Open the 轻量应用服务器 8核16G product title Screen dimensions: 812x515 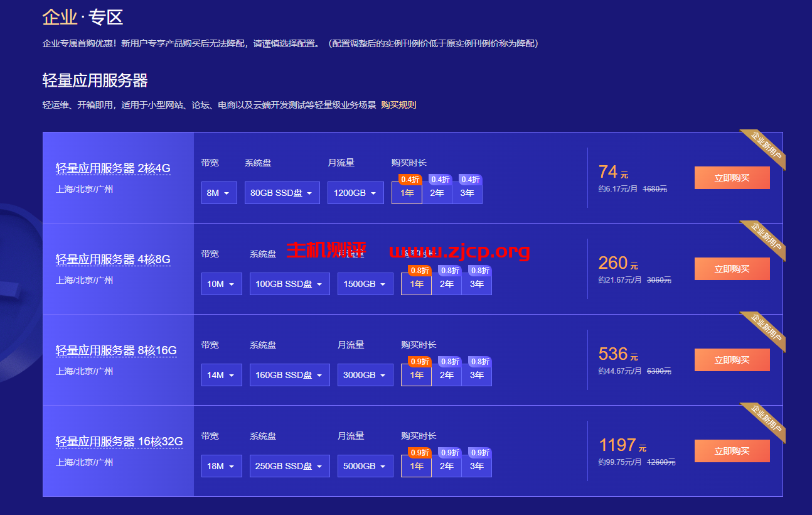click(x=116, y=350)
